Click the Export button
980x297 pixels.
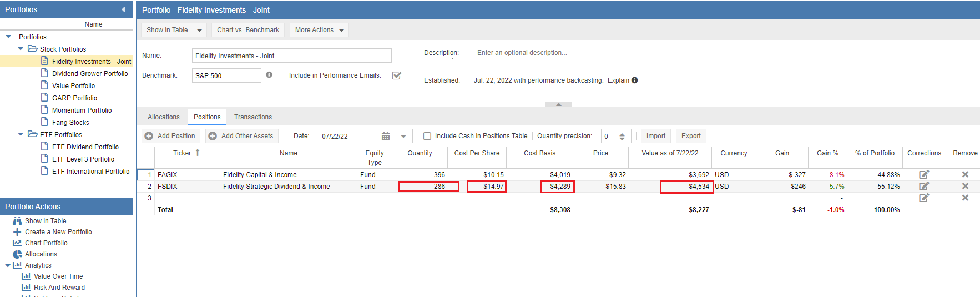tap(691, 136)
